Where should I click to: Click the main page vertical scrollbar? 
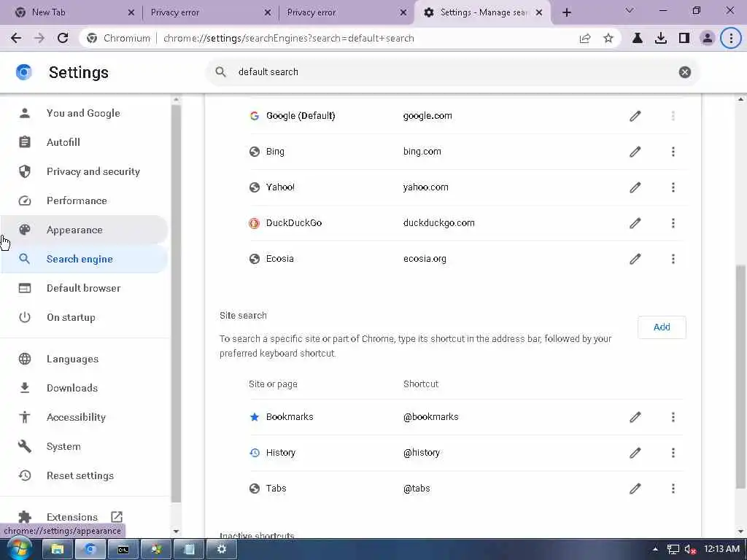click(x=740, y=376)
